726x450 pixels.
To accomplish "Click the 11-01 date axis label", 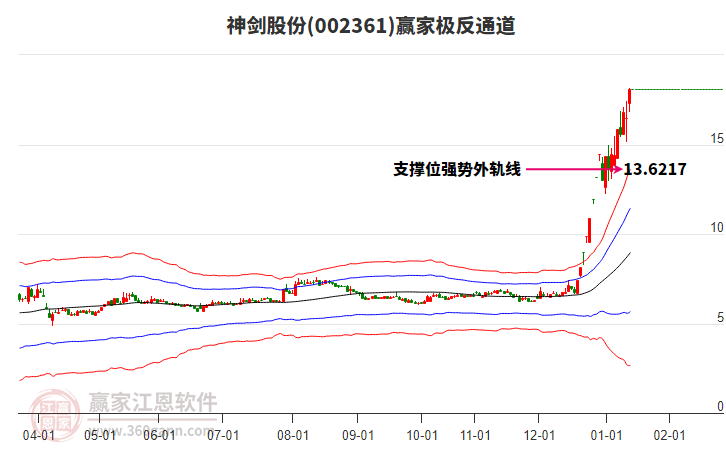I will pyautogui.click(x=475, y=435).
